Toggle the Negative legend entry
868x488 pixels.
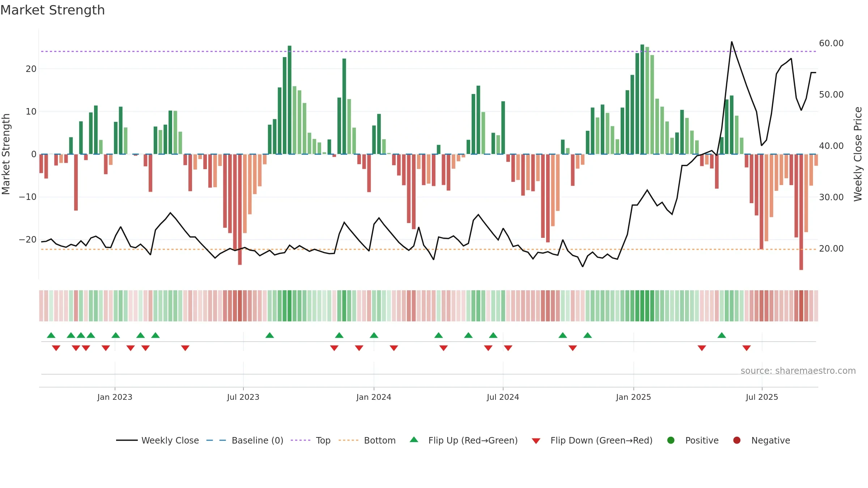[761, 440]
